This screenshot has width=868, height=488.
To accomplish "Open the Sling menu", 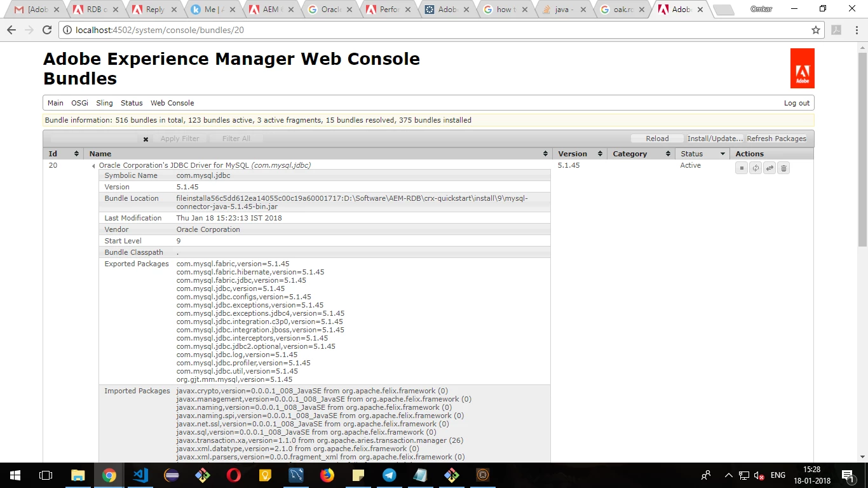I will [x=104, y=103].
